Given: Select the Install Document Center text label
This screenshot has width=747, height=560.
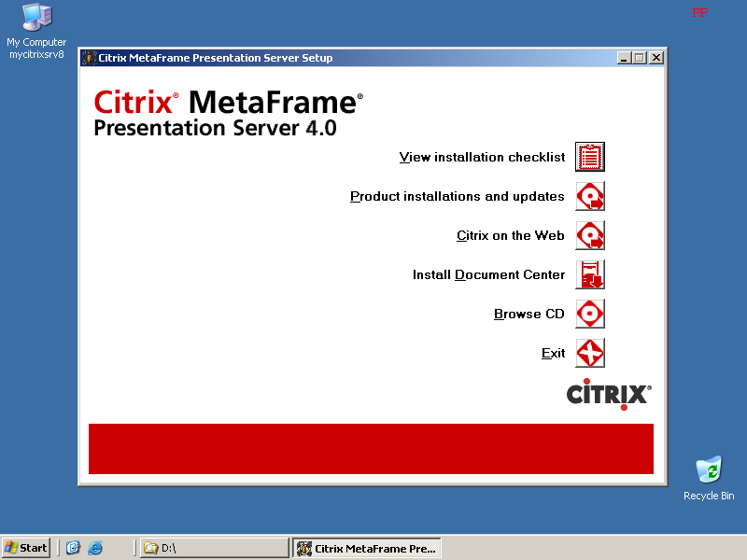Looking at the screenshot, I should click(x=488, y=275).
